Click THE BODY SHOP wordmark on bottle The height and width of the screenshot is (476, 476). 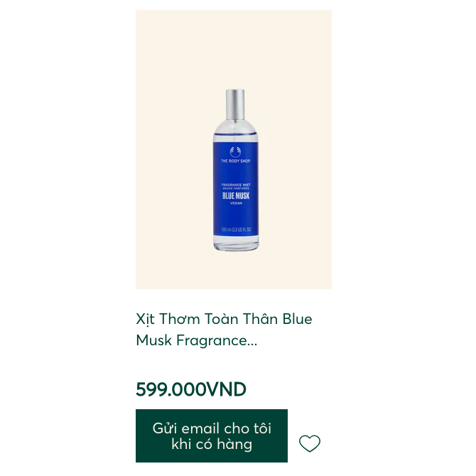pos(236,161)
